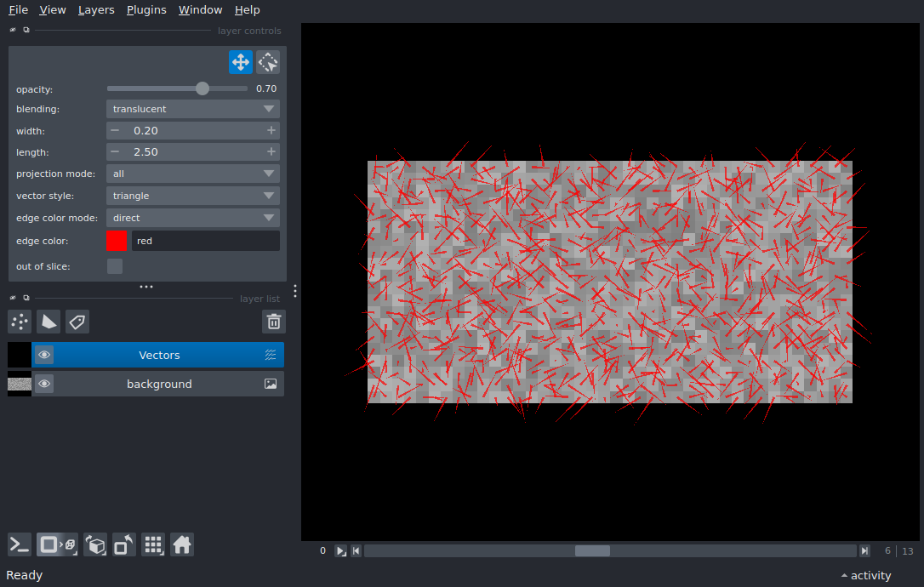Create a new points layer

pyautogui.click(x=20, y=322)
